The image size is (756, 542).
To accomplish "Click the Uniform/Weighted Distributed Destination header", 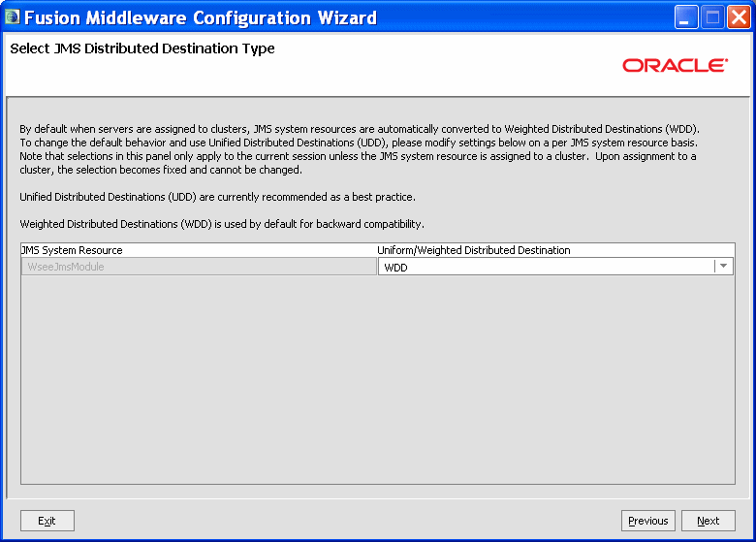I will pos(555,250).
